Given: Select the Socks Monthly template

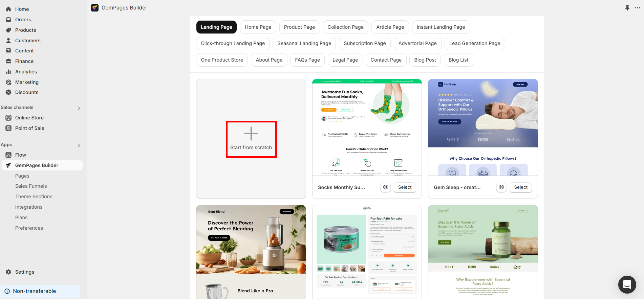Looking at the screenshot, I should coord(405,187).
